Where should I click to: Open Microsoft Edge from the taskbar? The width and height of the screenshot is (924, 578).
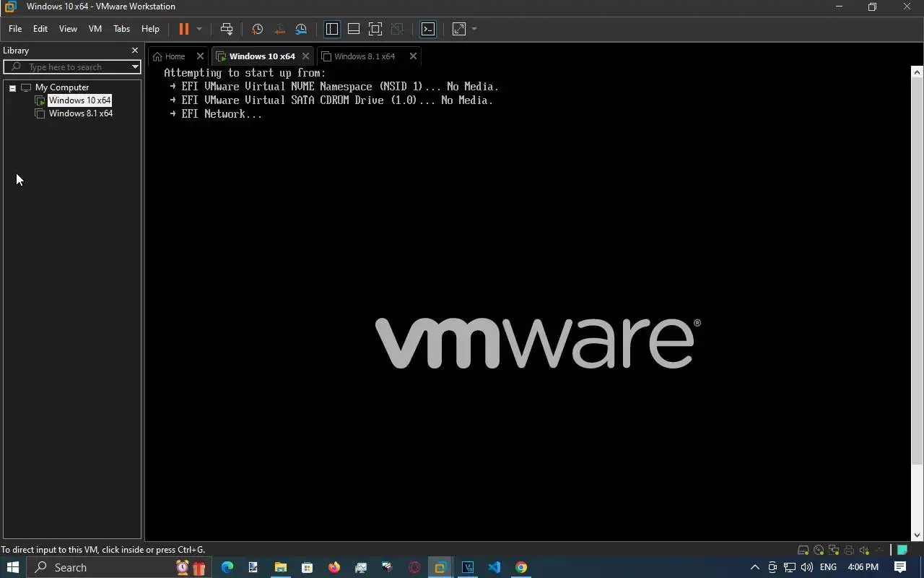click(x=227, y=567)
